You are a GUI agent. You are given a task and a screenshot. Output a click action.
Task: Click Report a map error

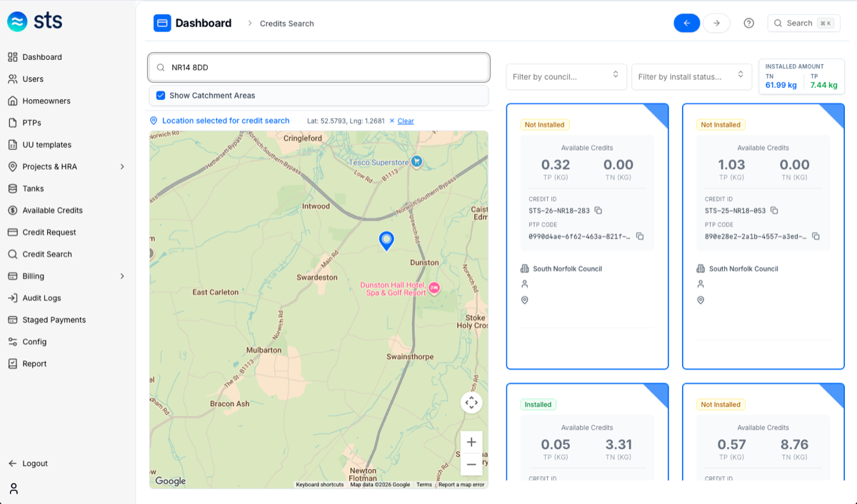tap(461, 485)
